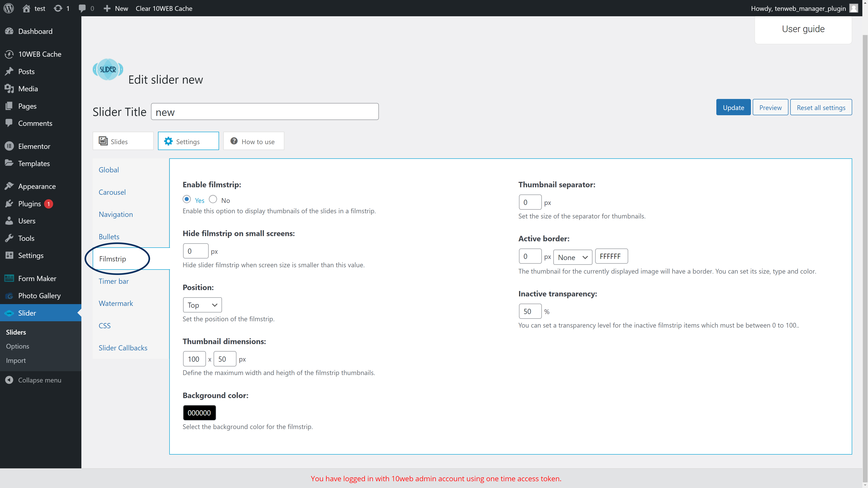Click the Preview button
This screenshot has width=868, height=488.
[x=770, y=108]
